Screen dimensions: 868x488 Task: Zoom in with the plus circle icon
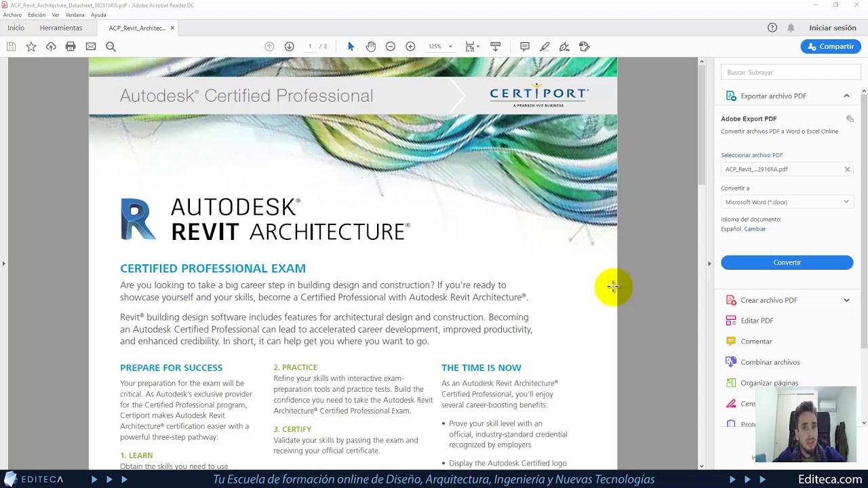tap(410, 47)
